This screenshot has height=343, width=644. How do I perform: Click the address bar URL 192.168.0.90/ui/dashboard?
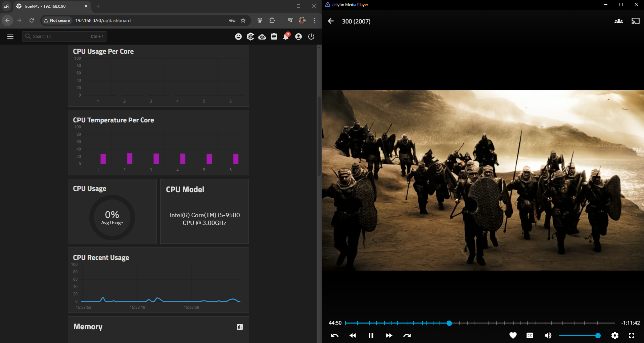click(x=103, y=20)
